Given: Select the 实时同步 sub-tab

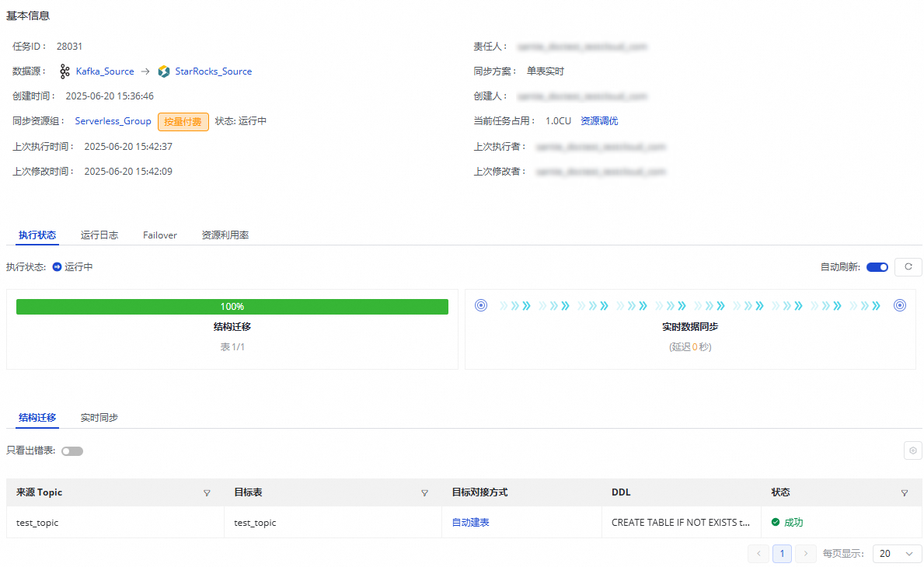Looking at the screenshot, I should (99, 417).
